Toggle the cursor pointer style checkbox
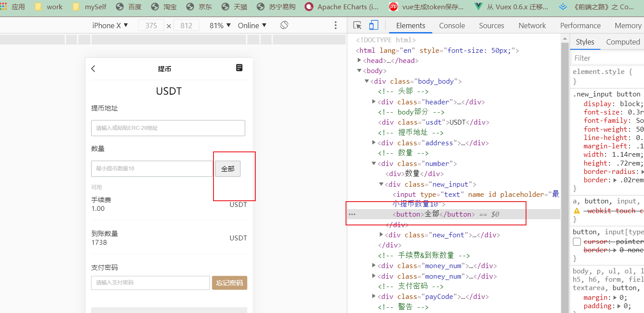 pyautogui.click(x=577, y=242)
